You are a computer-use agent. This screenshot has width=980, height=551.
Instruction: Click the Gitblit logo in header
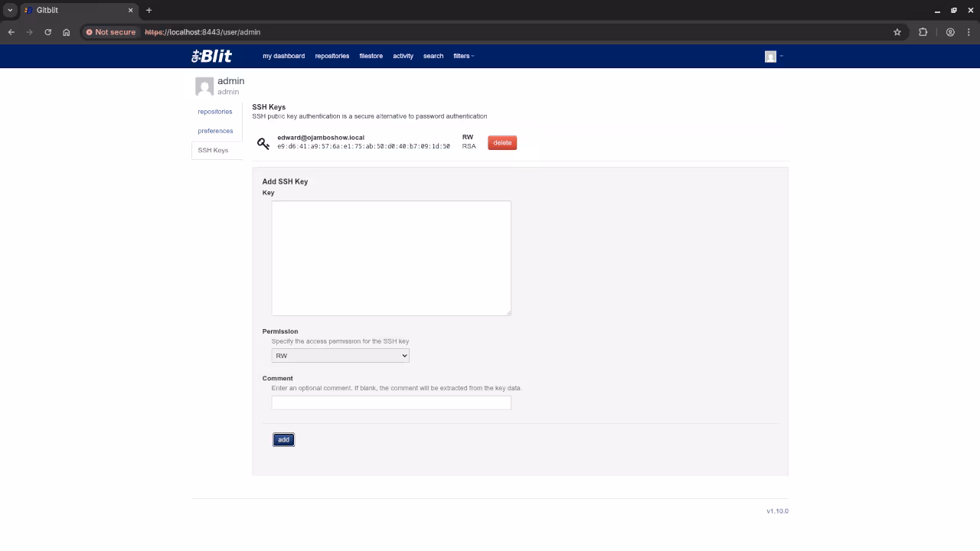pyautogui.click(x=211, y=56)
